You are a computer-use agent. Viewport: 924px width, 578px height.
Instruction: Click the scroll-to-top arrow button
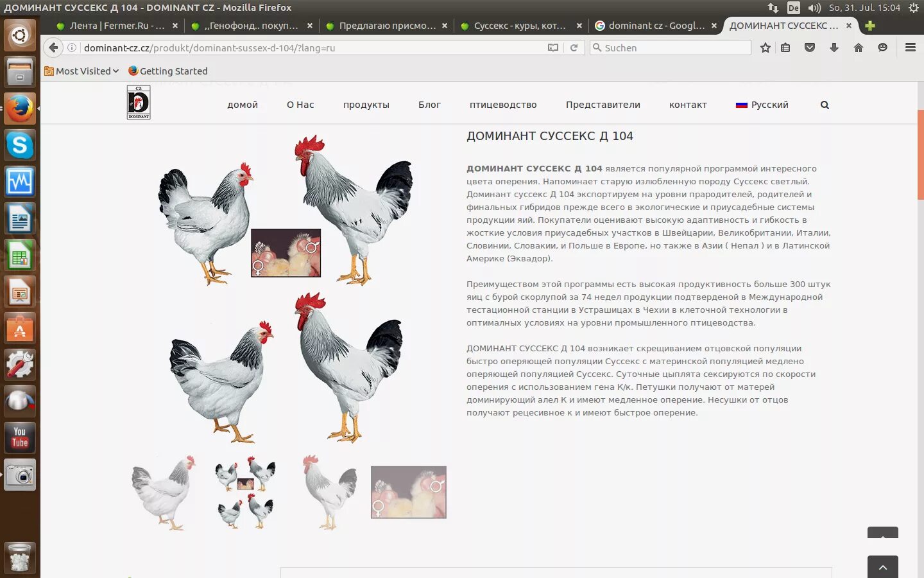click(x=883, y=566)
